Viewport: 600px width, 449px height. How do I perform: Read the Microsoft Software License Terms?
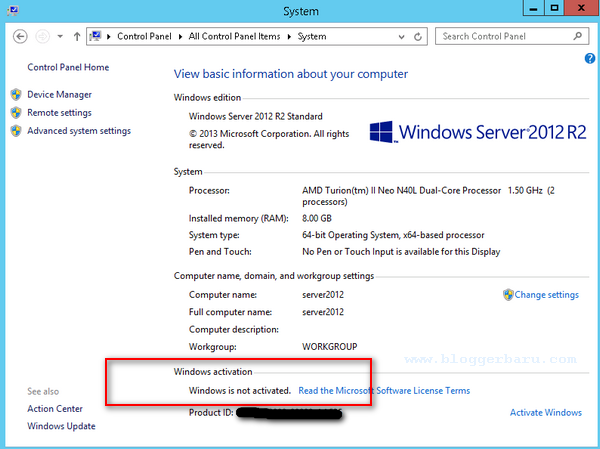tap(384, 390)
